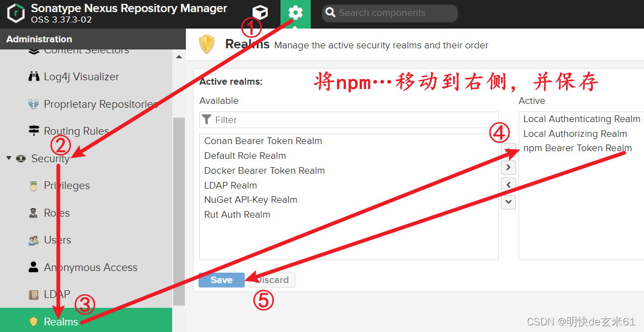Click the Roles person icon
The height and width of the screenshot is (332, 644).
coord(34,213)
